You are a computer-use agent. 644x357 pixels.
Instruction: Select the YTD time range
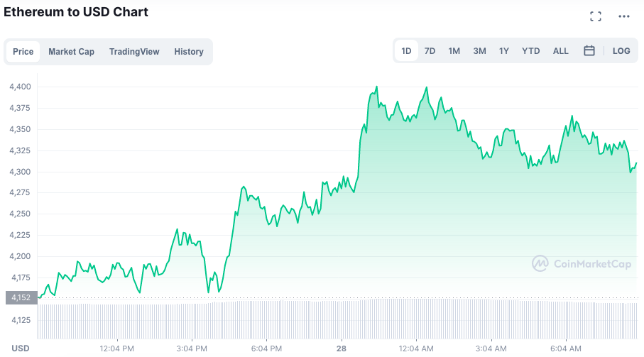coord(530,51)
